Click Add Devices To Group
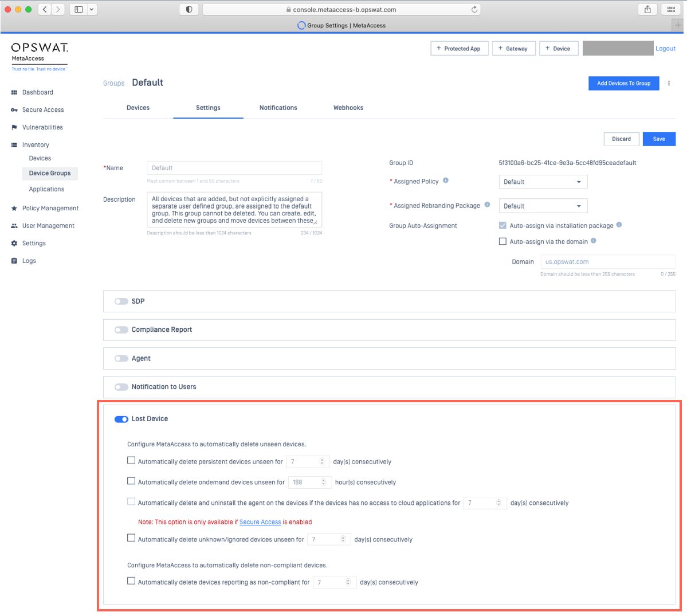The width and height of the screenshot is (687, 616). (623, 83)
